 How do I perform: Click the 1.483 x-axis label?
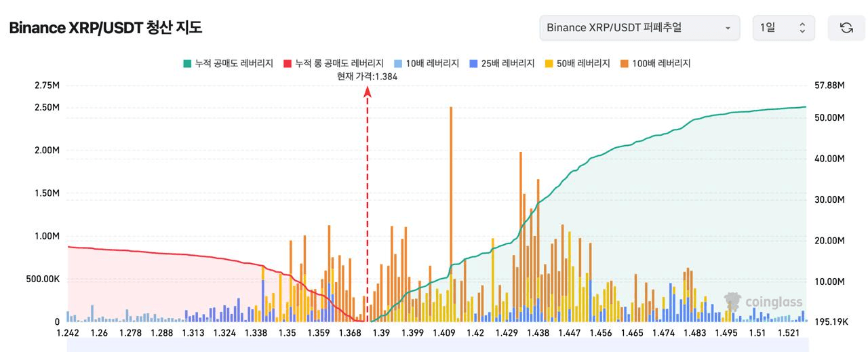(695, 333)
